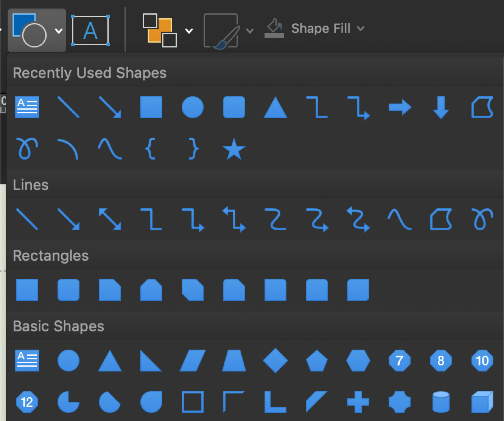Pick the Heptagon shape labeled 7
Image resolution: width=504 pixels, height=421 pixels.
[400, 361]
